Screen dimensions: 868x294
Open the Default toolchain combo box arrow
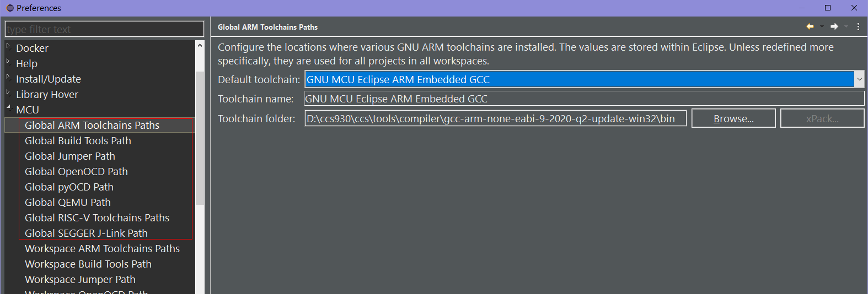point(859,79)
